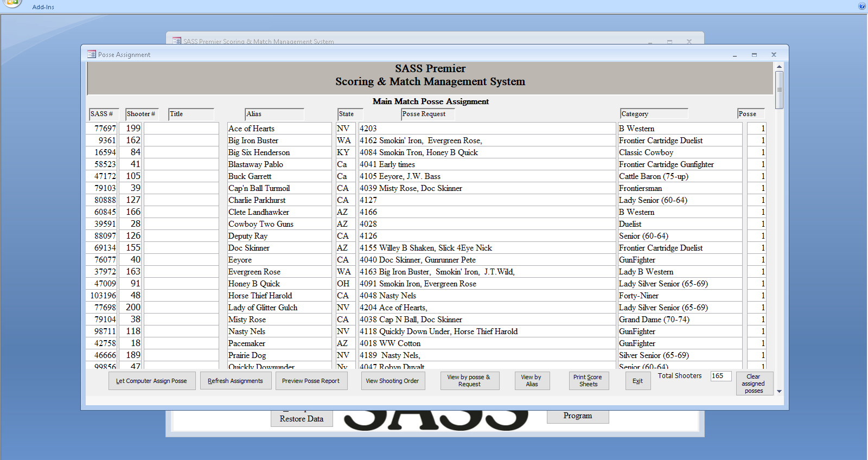Click shooter number 200 cell

tap(131, 308)
